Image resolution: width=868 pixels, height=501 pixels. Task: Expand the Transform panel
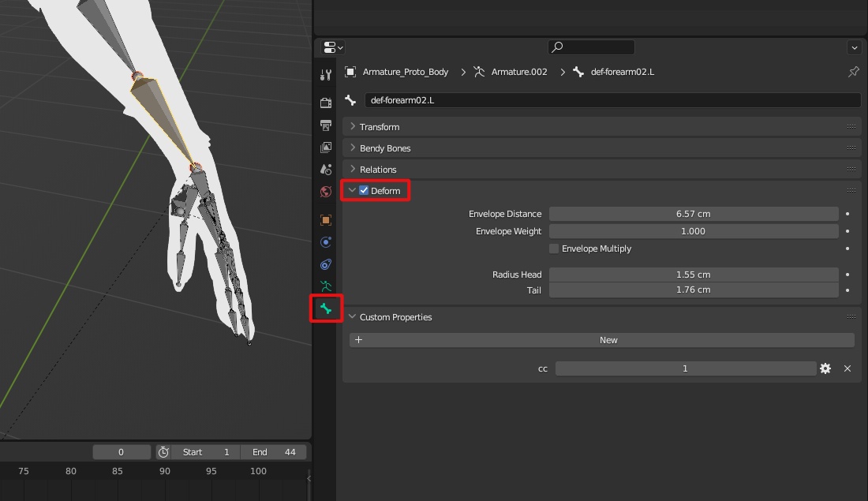coord(379,127)
